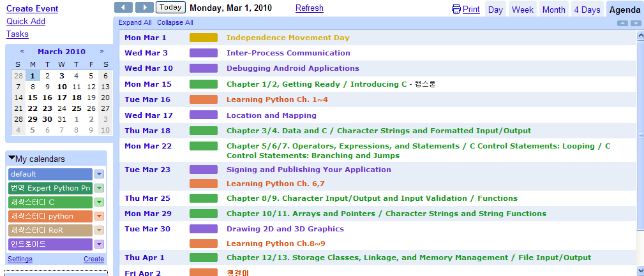
Task: Show previous month in mini calendar
Action: coord(22,52)
